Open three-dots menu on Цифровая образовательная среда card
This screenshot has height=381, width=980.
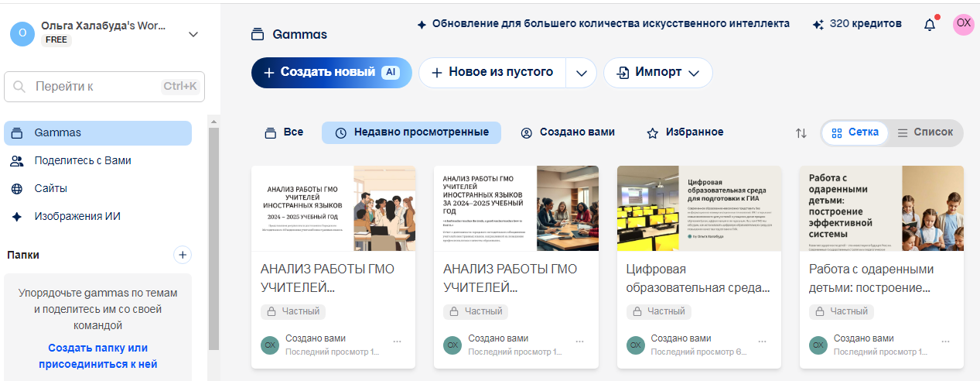763,342
